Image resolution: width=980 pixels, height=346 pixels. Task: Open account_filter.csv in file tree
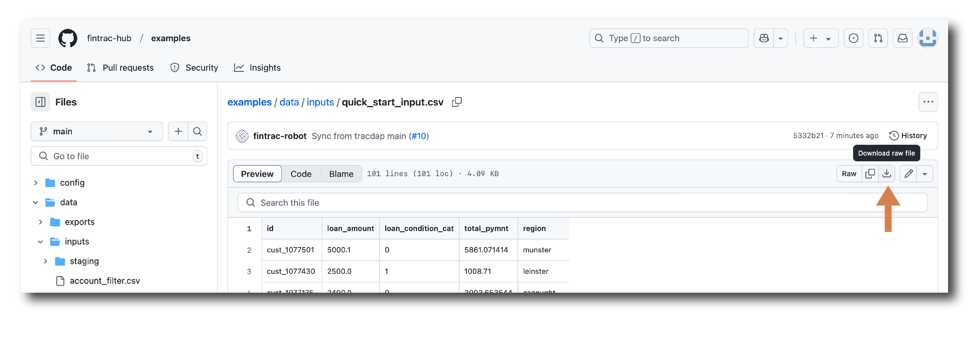[x=105, y=280]
